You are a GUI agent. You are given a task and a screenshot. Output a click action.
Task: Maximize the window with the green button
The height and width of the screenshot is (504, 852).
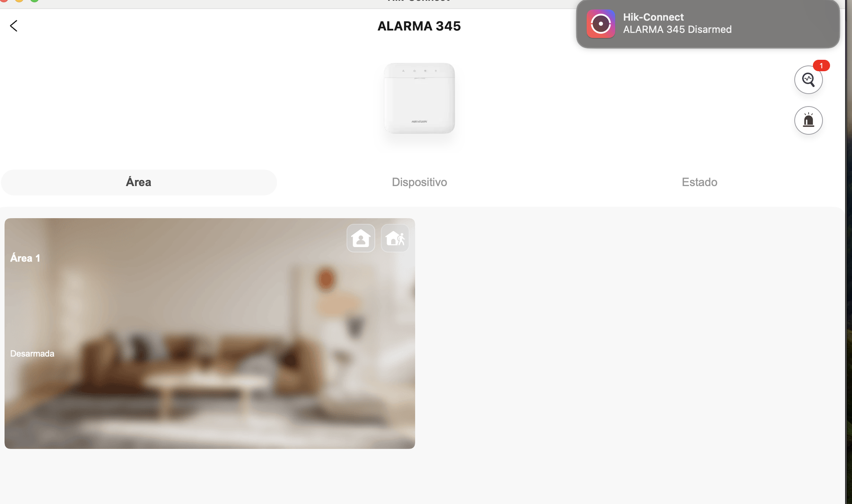pyautogui.click(x=34, y=0)
